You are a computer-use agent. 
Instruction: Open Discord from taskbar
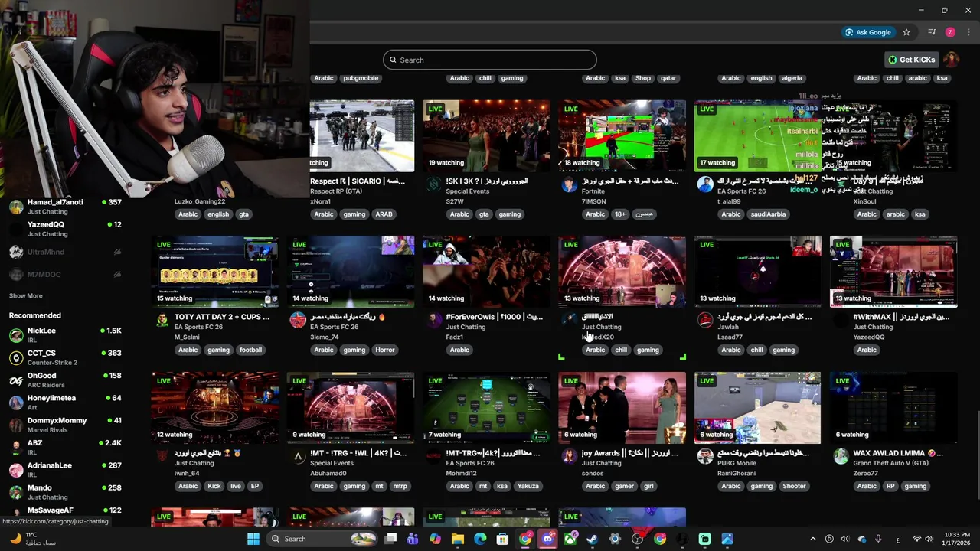pos(547,539)
